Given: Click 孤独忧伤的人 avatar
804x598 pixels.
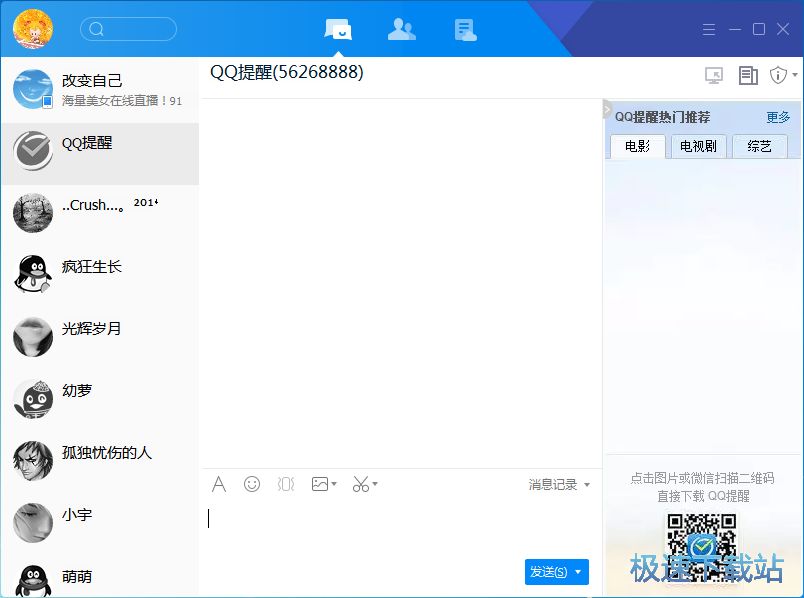Looking at the screenshot, I should pos(33,461).
